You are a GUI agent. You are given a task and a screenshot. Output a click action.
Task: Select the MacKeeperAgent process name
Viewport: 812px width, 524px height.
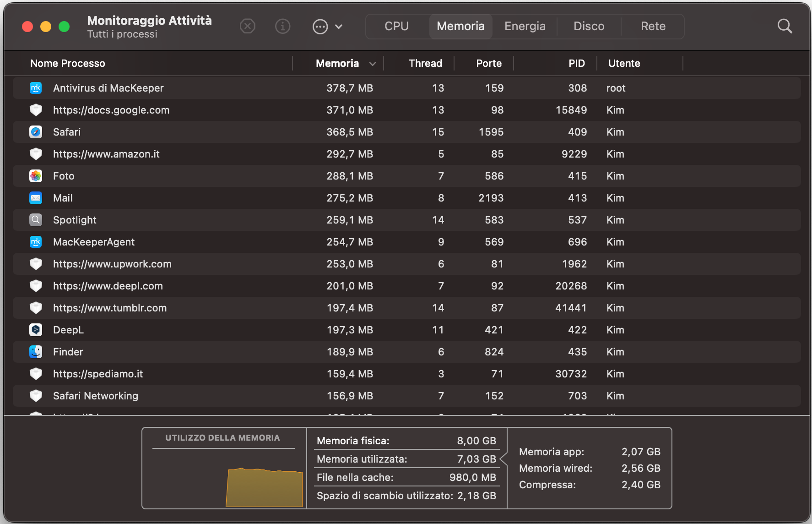pyautogui.click(x=94, y=242)
